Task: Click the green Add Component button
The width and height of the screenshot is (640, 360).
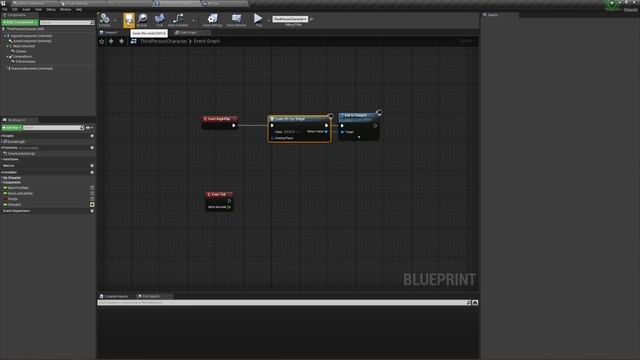Action: [20, 22]
